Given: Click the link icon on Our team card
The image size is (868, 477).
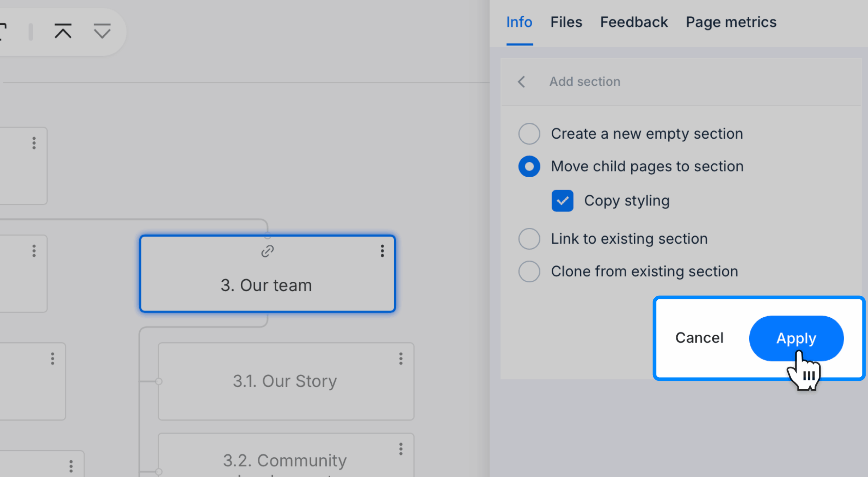Looking at the screenshot, I should coord(267,251).
